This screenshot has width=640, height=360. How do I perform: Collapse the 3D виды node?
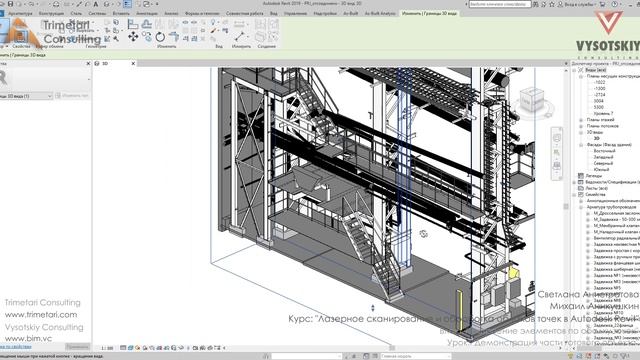[581, 132]
